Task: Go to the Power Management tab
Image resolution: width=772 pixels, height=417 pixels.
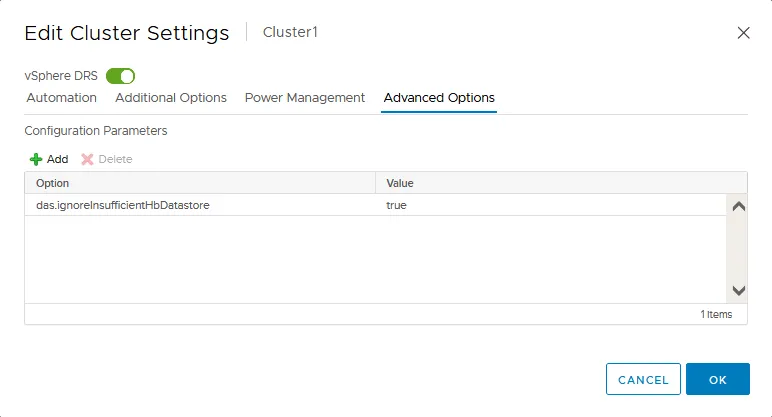Action: [x=305, y=98]
